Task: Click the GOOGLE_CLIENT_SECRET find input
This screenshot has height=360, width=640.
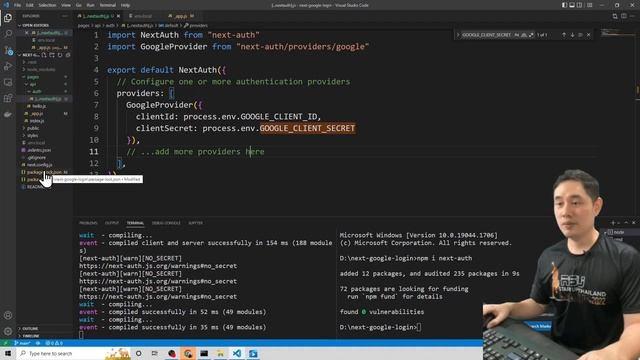Action: [487, 35]
